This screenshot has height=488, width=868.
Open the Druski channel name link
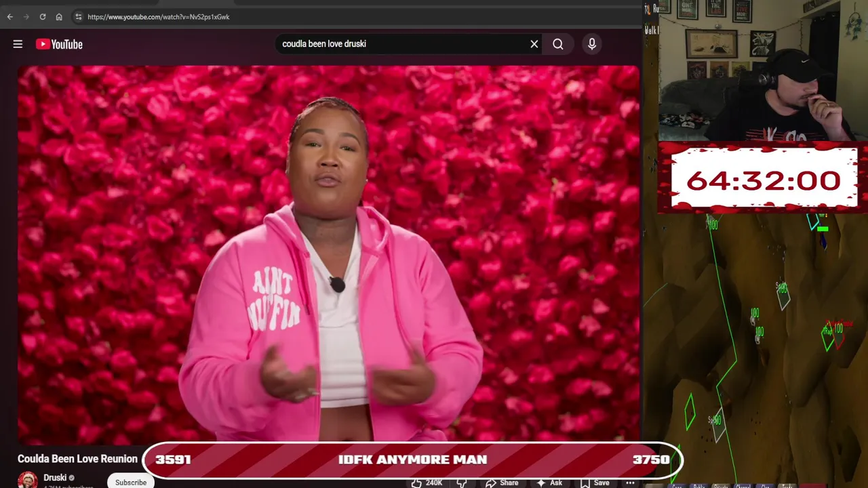click(55, 478)
